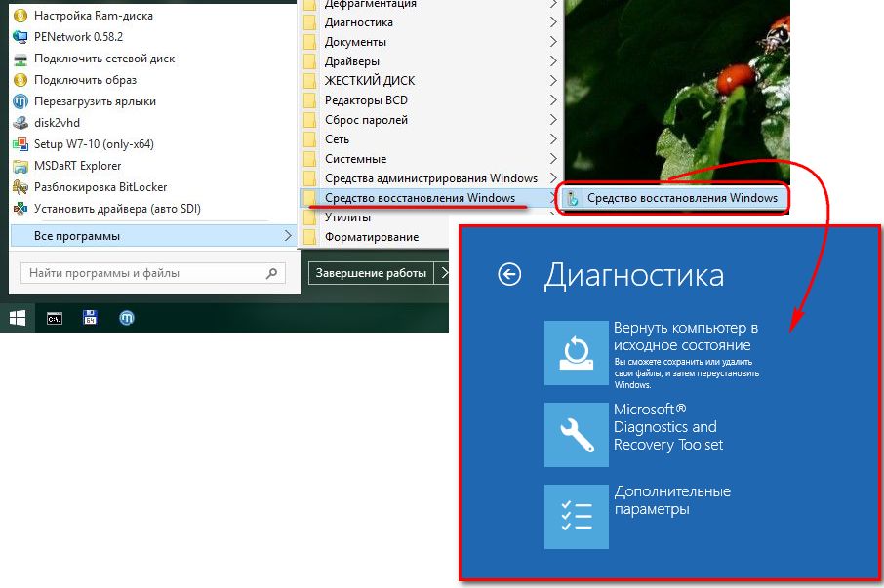The width and height of the screenshot is (884, 588).
Task: Open Драйверы folder menu
Action: [430, 61]
